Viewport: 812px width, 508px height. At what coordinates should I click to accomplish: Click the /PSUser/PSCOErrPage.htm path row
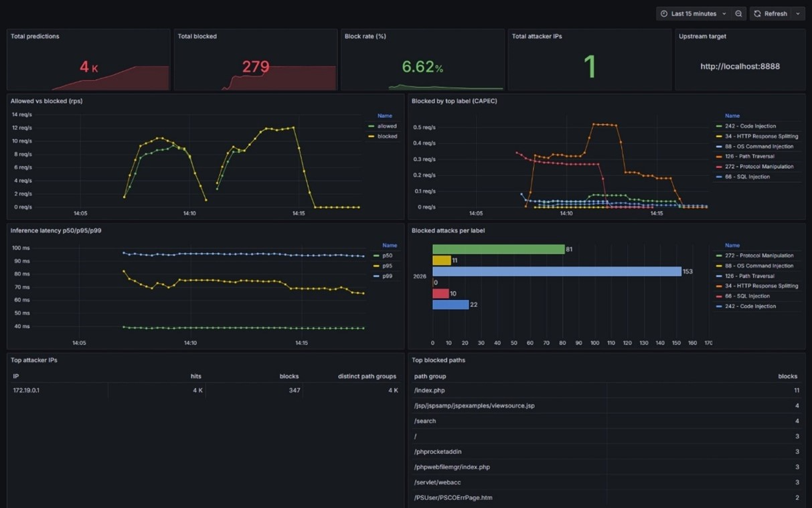pos(607,498)
